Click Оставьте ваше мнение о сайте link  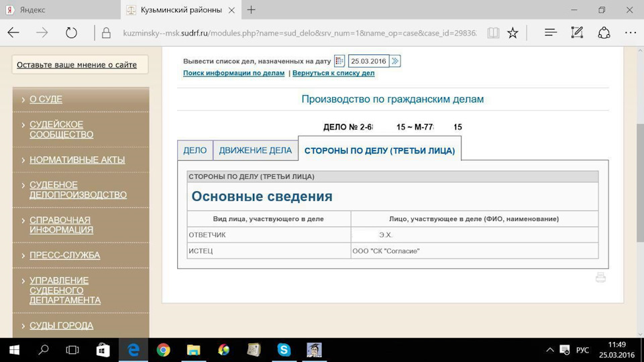(x=76, y=65)
